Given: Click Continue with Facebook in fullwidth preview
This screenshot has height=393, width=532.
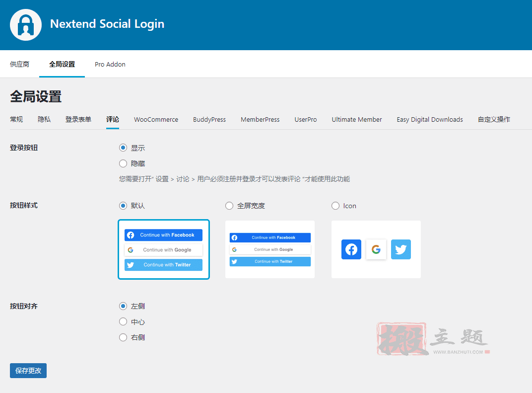Looking at the screenshot, I should pos(270,238).
